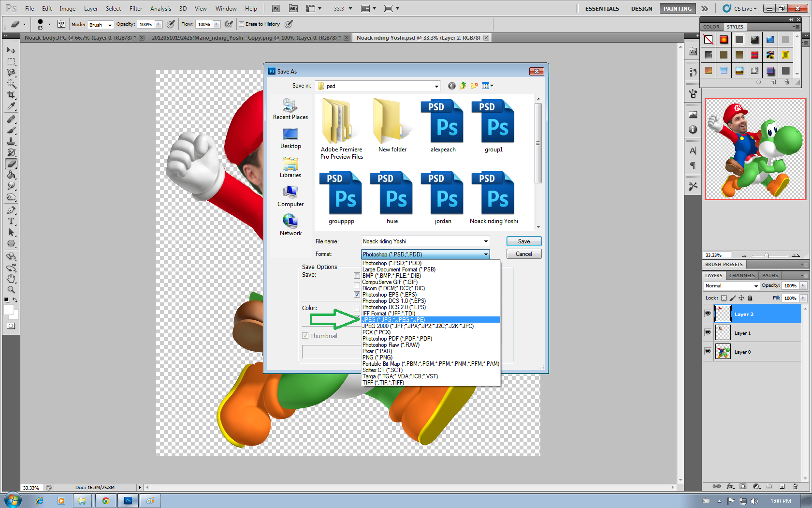Open the CS Live menu button
The image size is (812, 508).
[740, 9]
